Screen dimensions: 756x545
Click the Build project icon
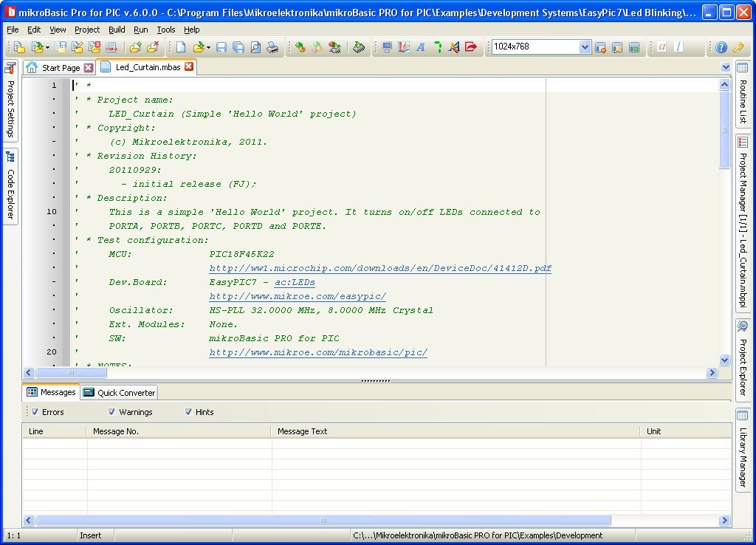[x=300, y=47]
